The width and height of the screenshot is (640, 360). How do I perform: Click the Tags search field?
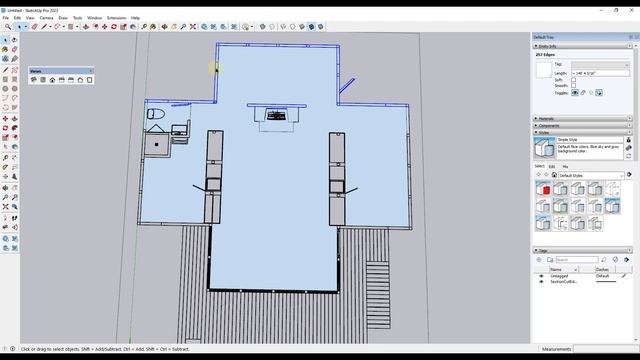[x=576, y=260]
